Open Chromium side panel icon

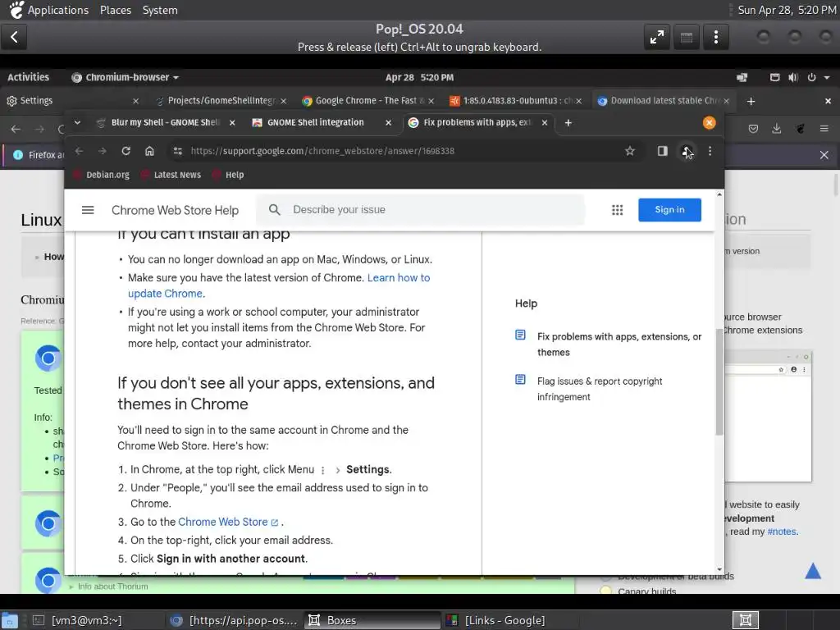pos(663,151)
